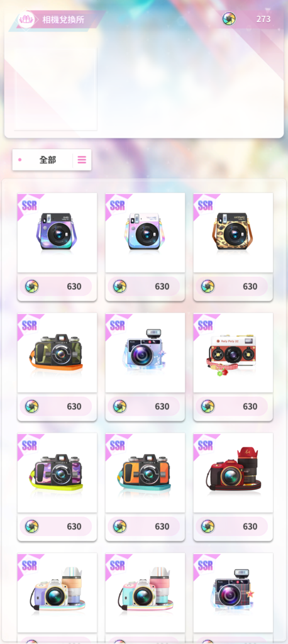The image size is (288, 644).
Task: Tap the lens currency icon beside 273
Action: 230,19
